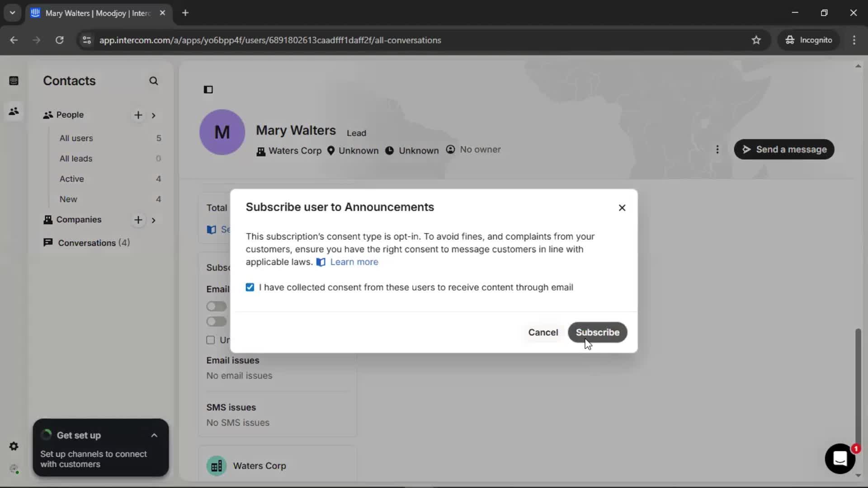Click Mary Walters purple M avatar

tap(222, 132)
